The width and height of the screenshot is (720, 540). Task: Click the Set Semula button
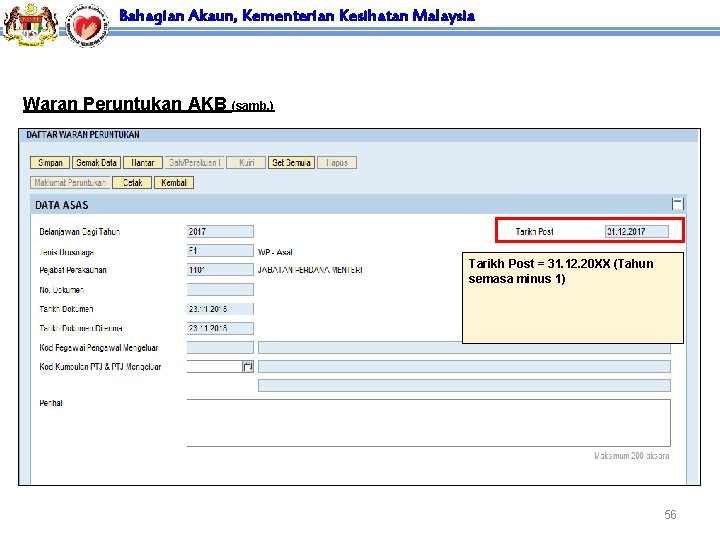point(291,163)
